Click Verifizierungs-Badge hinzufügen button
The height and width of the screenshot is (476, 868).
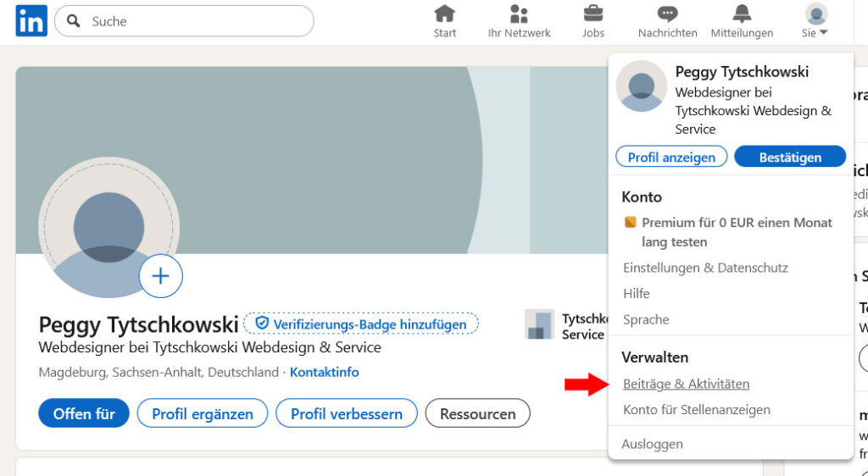coord(361,324)
